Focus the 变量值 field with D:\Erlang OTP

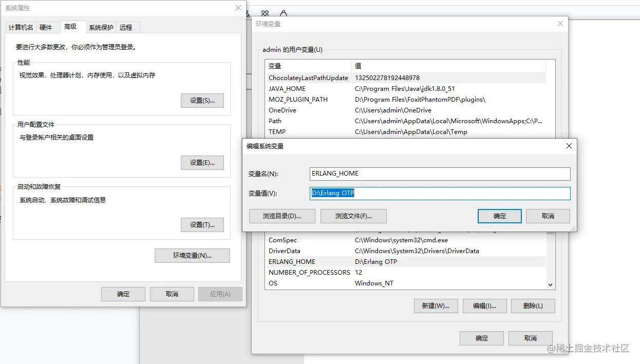point(440,194)
